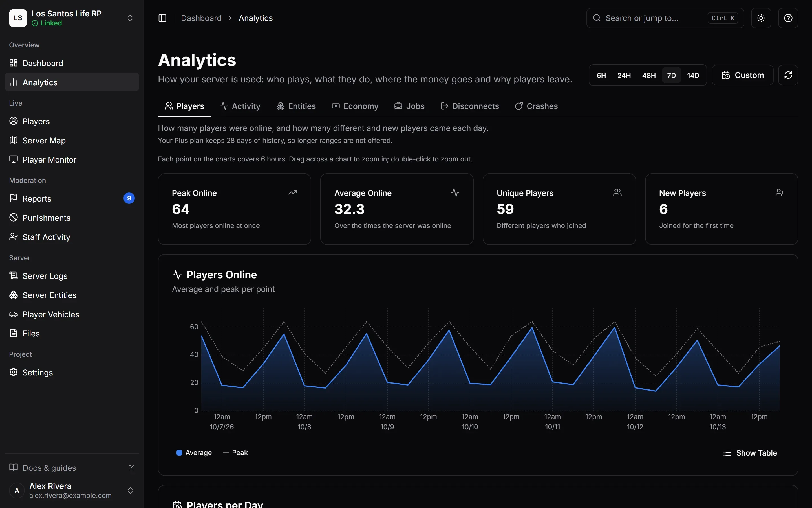Viewport: 812px width, 508px height.
Task: Select the 24H time range
Action: click(624, 75)
